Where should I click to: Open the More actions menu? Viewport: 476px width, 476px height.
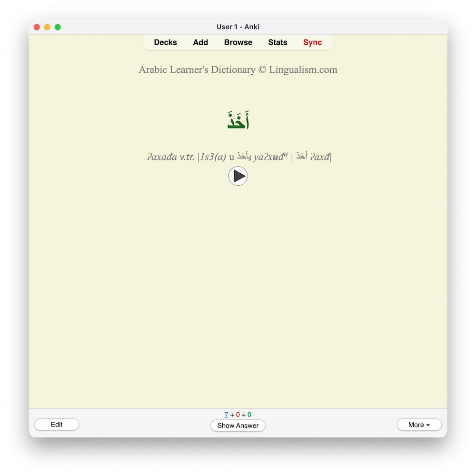[418, 425]
